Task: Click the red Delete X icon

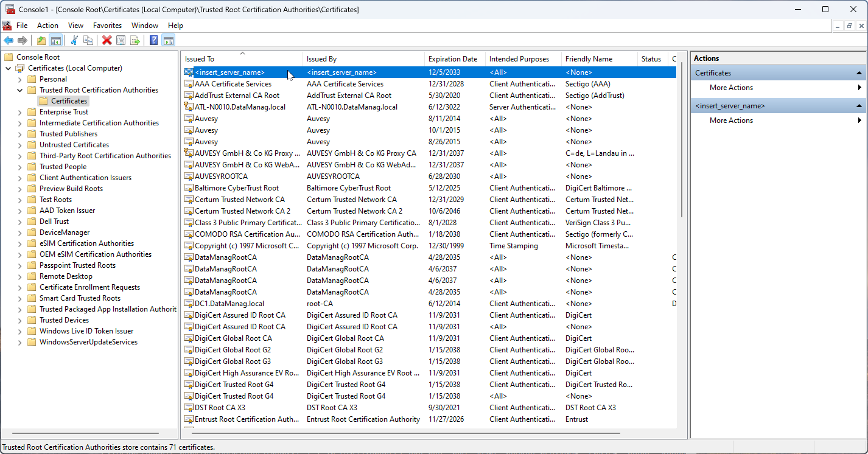Action: coord(107,41)
